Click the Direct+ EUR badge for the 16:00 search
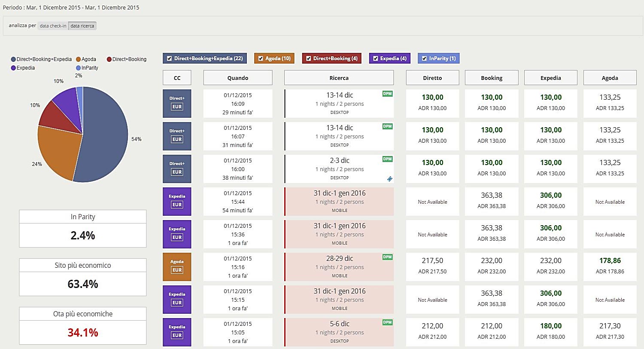The height and width of the screenshot is (349, 644). [177, 168]
